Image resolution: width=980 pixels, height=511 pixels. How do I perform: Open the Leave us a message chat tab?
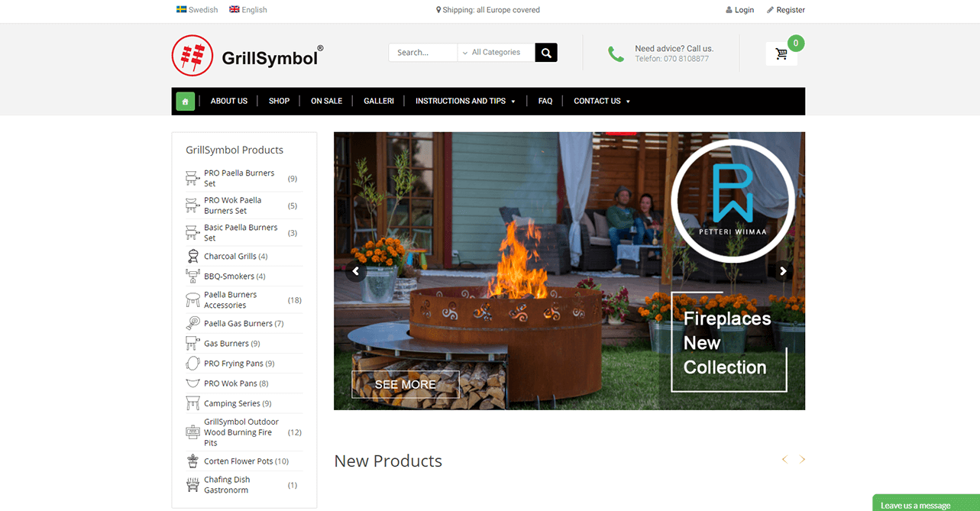click(x=926, y=503)
